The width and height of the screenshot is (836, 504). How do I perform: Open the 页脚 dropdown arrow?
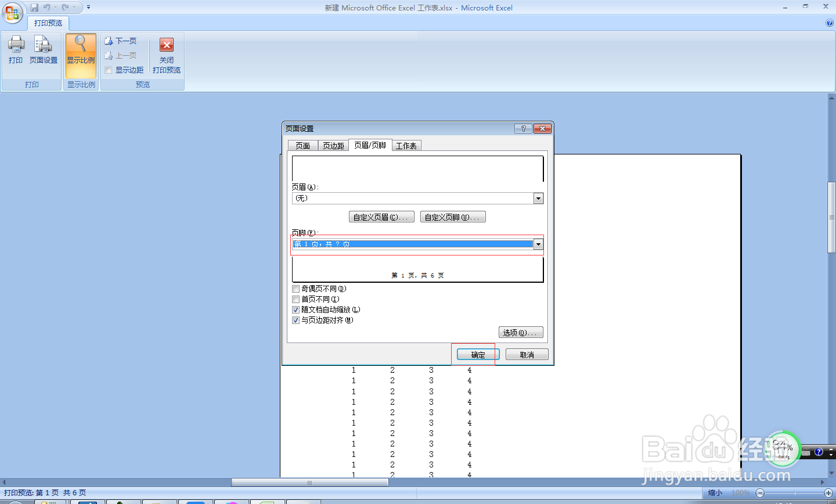click(x=538, y=244)
